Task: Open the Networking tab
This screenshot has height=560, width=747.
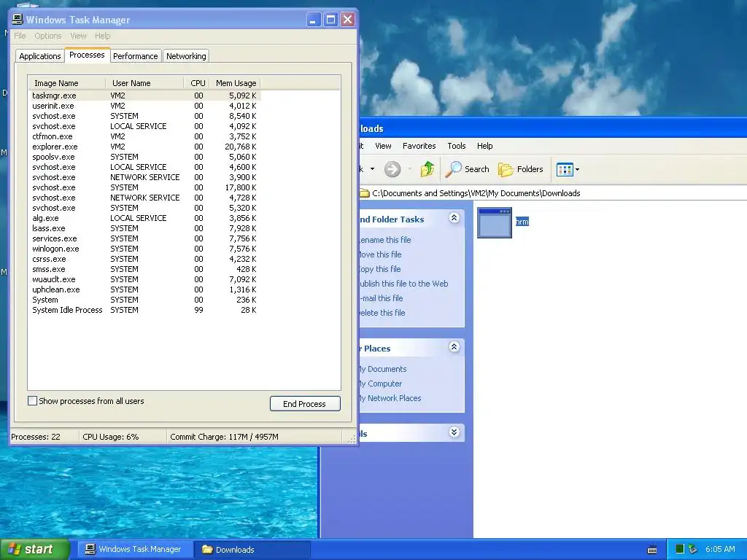Action: coord(186,55)
